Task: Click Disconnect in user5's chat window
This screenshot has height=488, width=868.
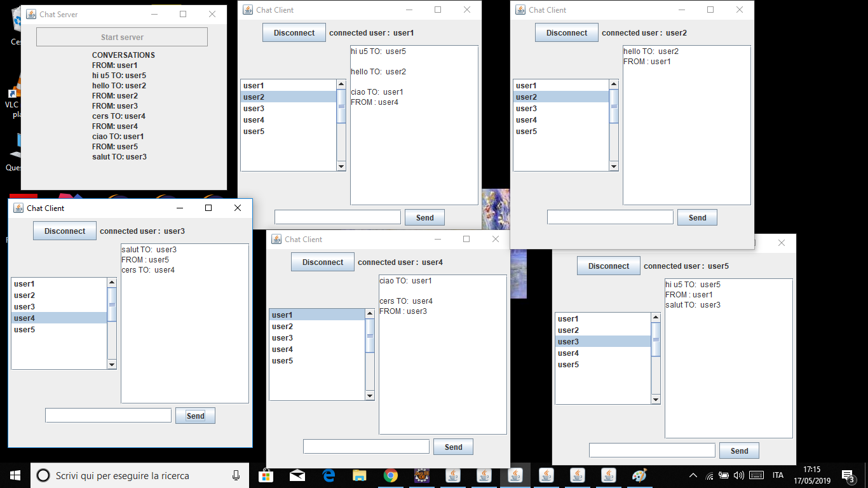Action: tap(608, 266)
